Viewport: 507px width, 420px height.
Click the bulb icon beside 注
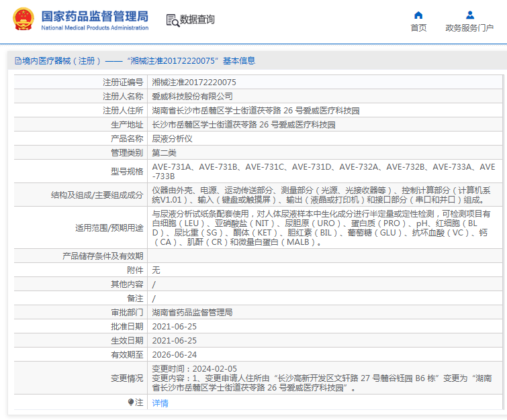(x=131, y=403)
